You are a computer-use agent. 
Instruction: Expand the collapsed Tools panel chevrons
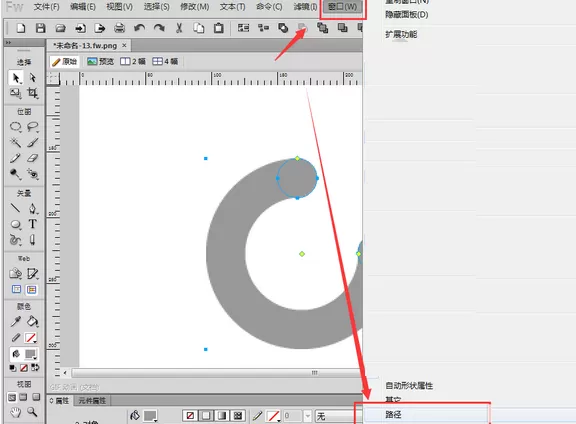8,43
